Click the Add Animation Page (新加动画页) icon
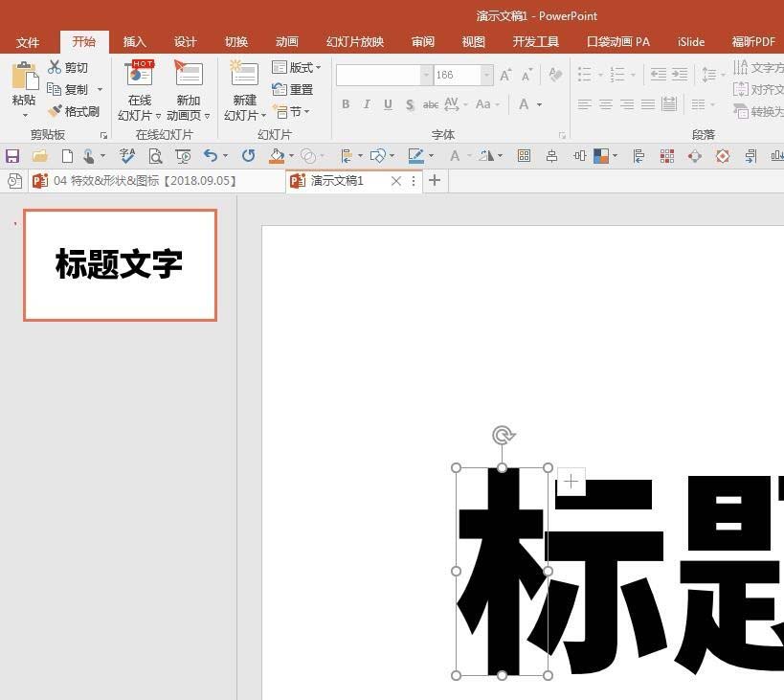 (188, 74)
